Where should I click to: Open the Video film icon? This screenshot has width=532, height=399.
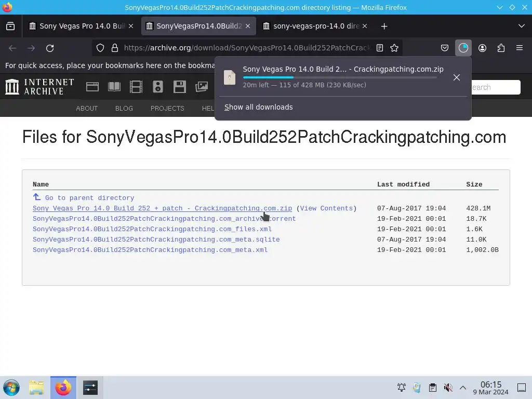pos(136,87)
